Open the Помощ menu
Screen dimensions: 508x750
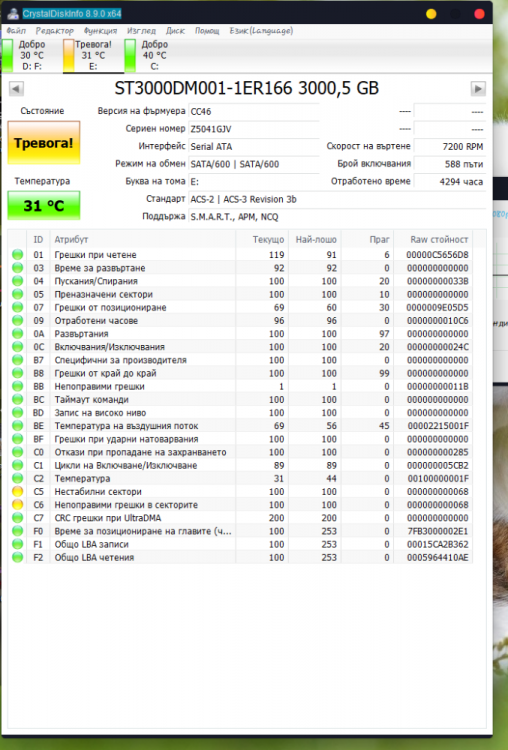tap(207, 31)
